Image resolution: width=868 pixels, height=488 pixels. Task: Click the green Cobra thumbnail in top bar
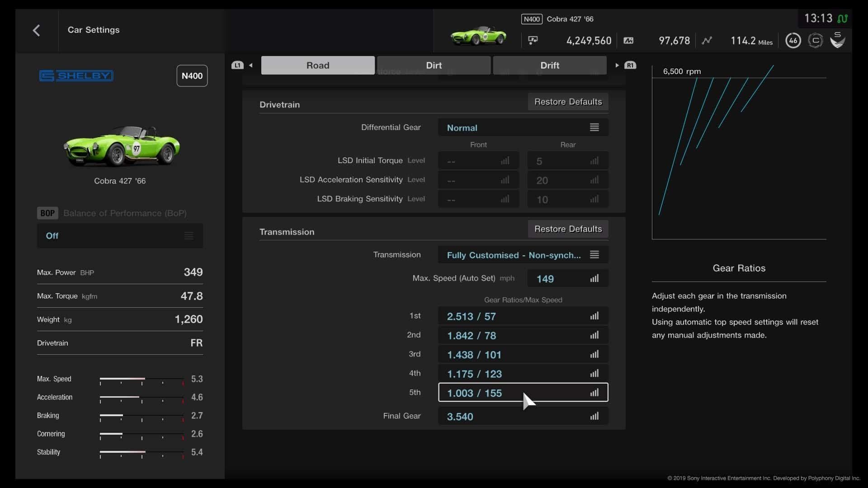pyautogui.click(x=478, y=36)
